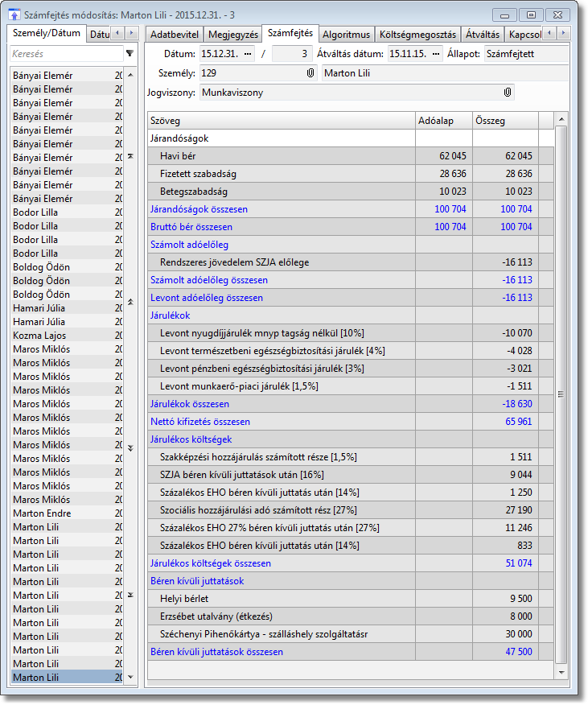Click into the Keresés search field
The image size is (588, 705).
click(x=67, y=53)
